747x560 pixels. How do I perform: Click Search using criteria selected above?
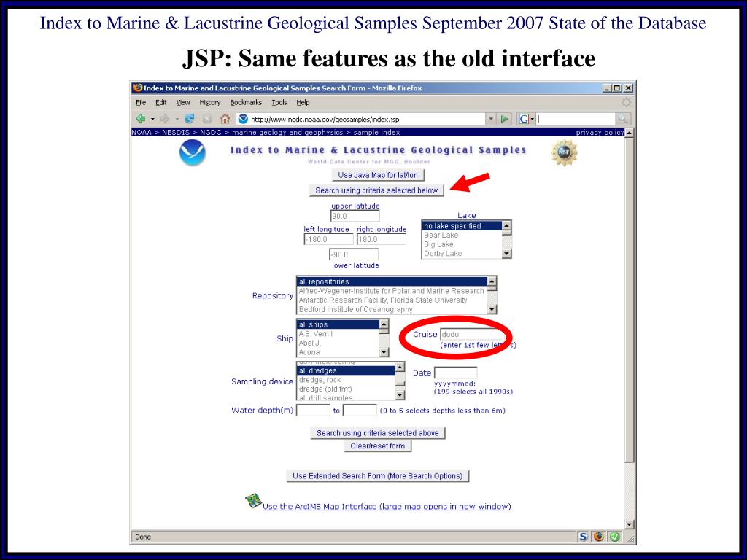[x=378, y=433]
